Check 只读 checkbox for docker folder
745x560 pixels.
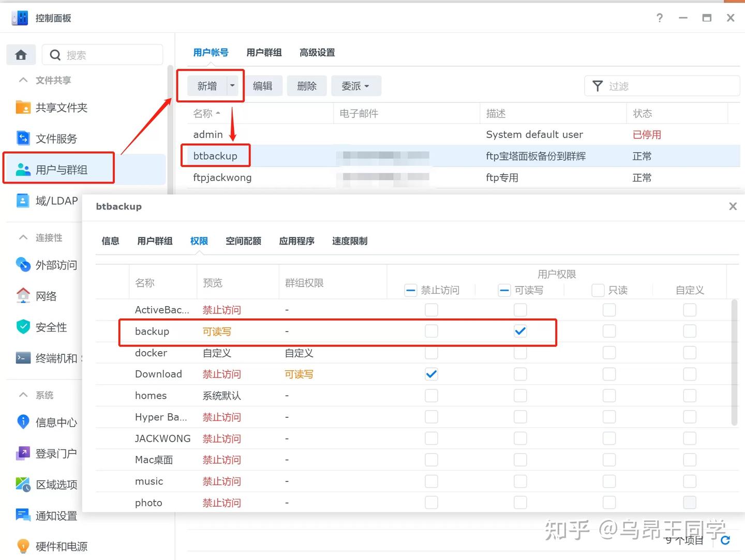[x=609, y=353]
